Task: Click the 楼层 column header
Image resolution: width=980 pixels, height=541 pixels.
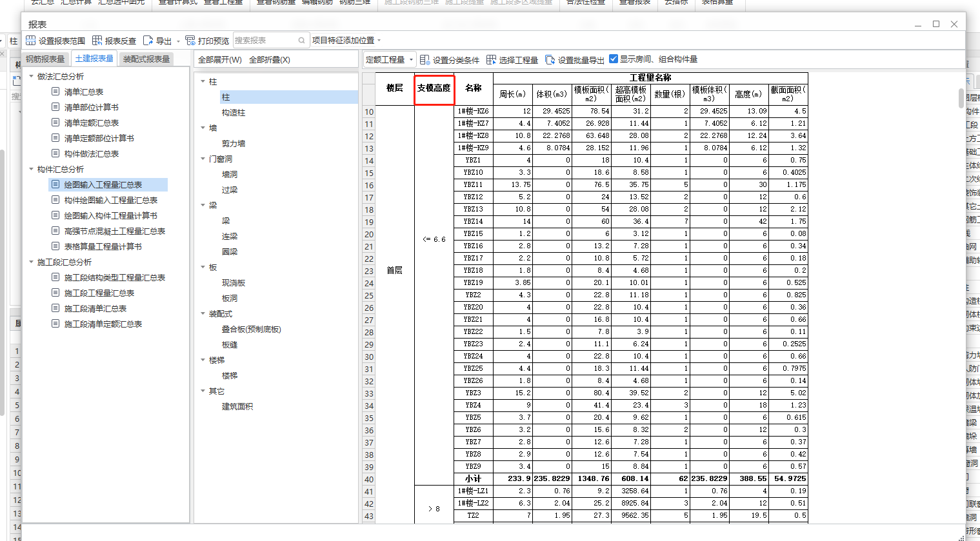Action: [395, 88]
